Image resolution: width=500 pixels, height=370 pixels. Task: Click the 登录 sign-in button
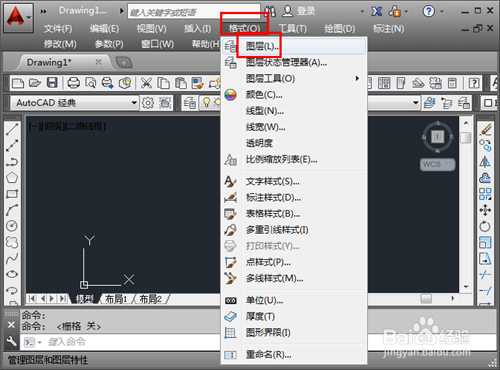(298, 12)
